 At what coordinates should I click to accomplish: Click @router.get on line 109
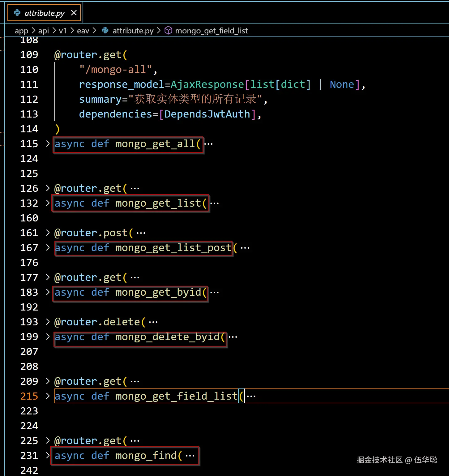88,55
